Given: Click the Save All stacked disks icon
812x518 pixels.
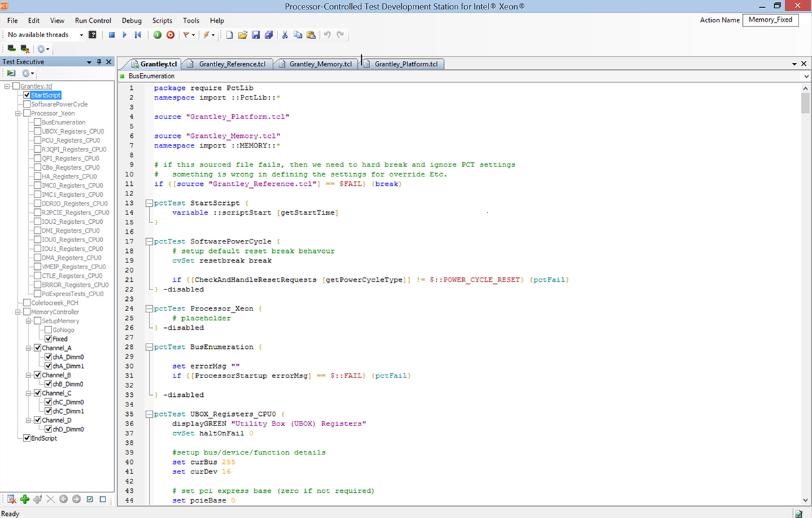Looking at the screenshot, I should tap(269, 34).
